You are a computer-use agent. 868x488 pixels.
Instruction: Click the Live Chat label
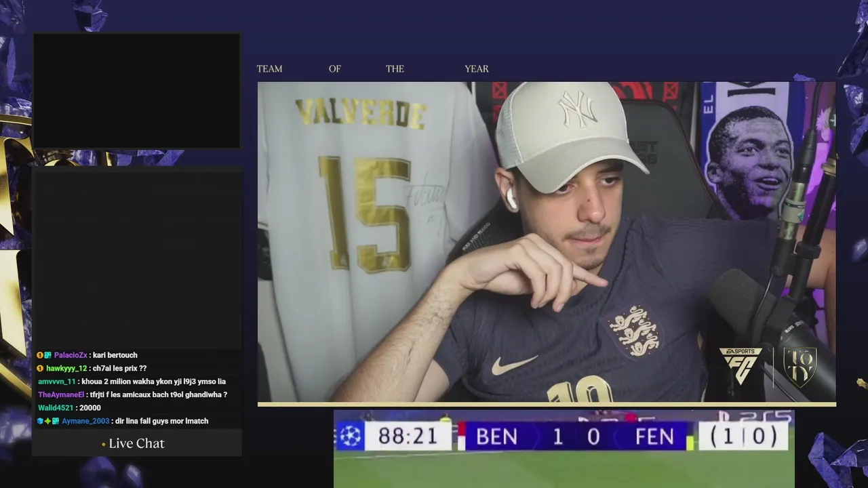(136, 443)
